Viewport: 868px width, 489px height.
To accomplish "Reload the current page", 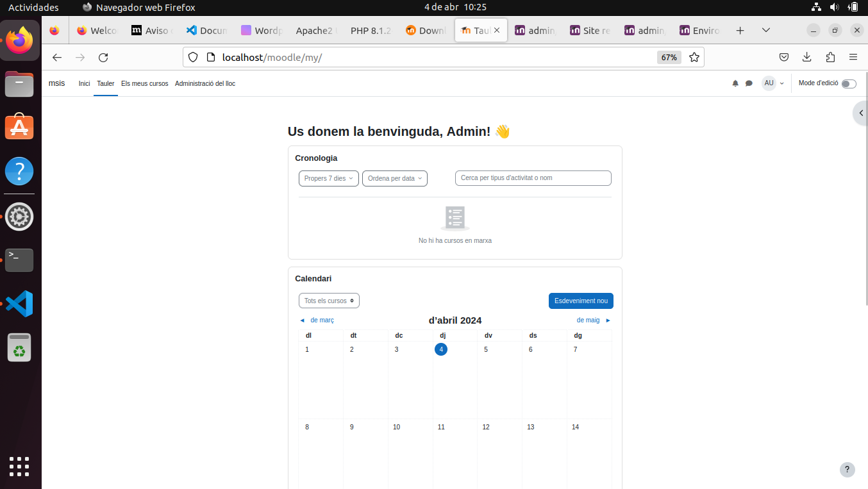I will pos(103,57).
